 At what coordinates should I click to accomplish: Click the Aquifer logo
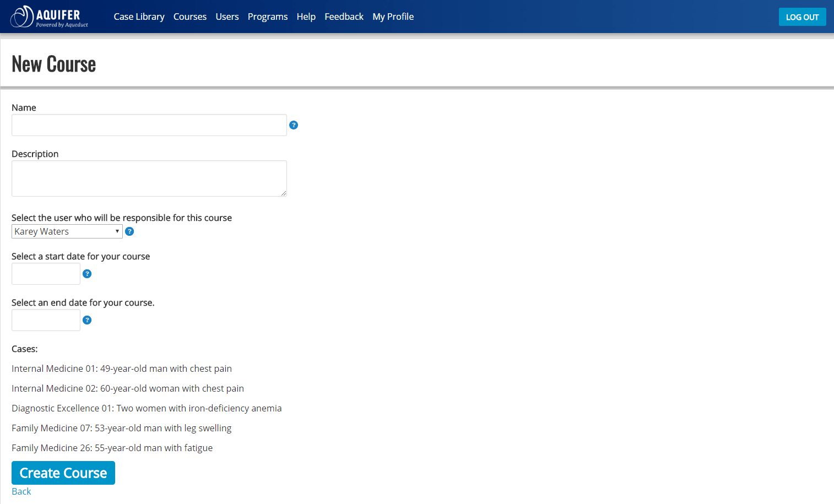(x=50, y=17)
